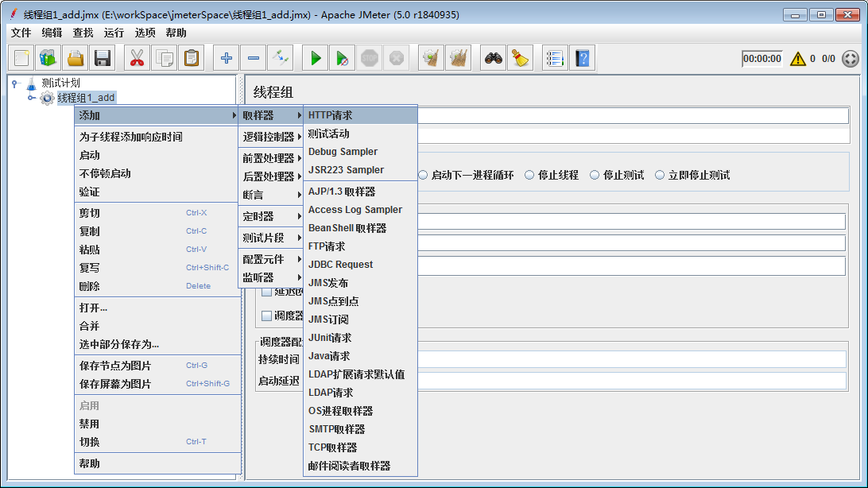Open the 文件 menu

click(21, 33)
